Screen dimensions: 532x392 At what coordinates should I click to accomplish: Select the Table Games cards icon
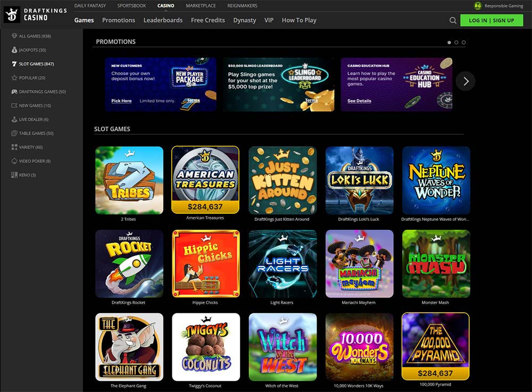point(14,134)
